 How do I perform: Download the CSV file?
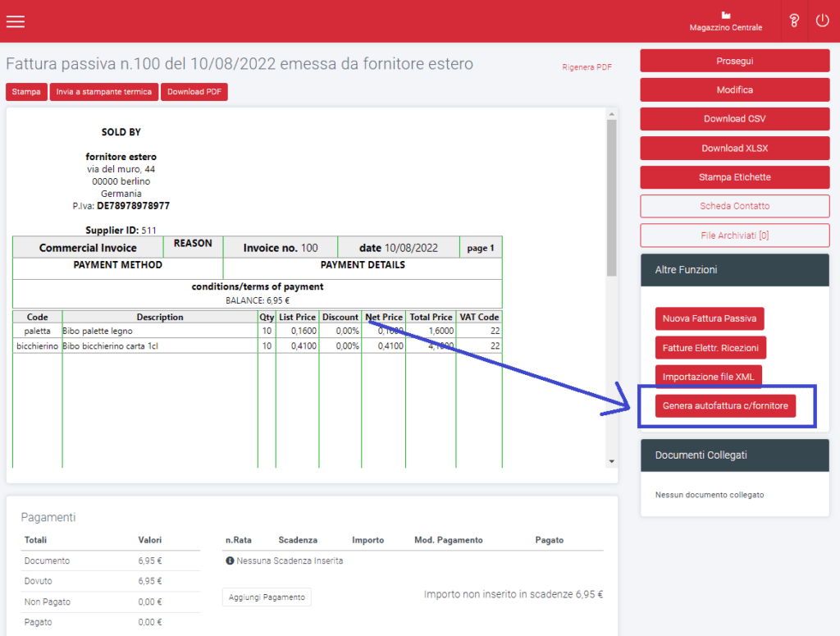(x=734, y=119)
